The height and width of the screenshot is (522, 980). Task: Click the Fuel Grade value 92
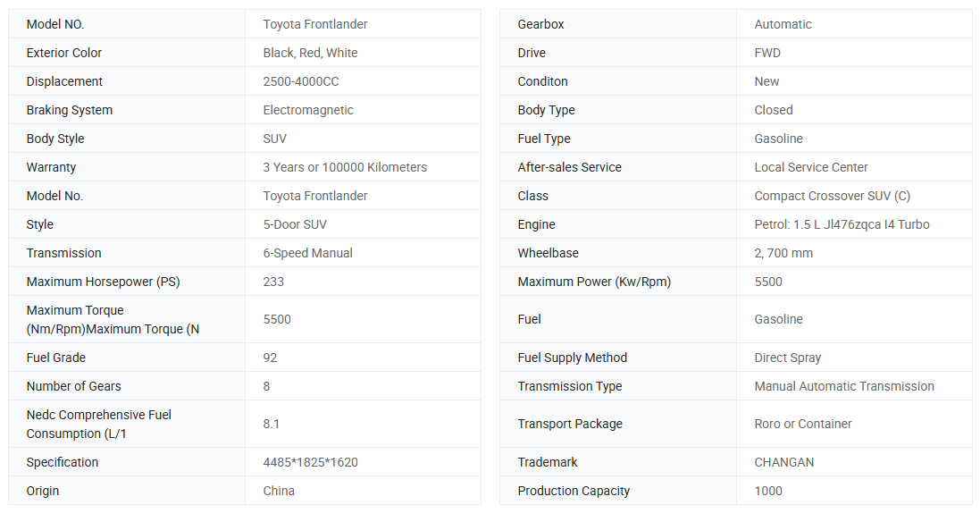click(x=270, y=358)
